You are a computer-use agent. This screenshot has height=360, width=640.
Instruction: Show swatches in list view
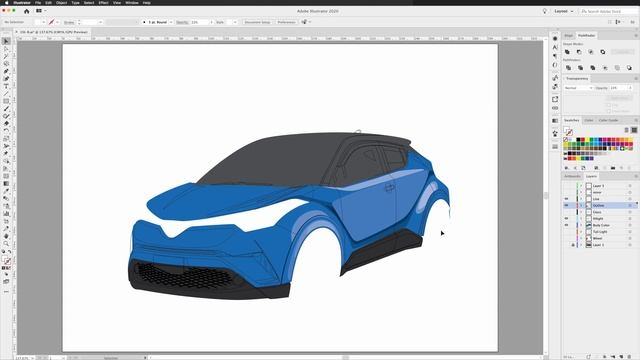pyautogui.click(x=627, y=130)
